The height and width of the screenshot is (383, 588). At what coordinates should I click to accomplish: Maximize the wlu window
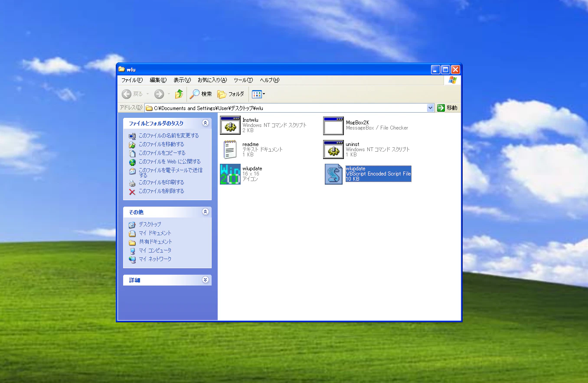pyautogui.click(x=446, y=69)
